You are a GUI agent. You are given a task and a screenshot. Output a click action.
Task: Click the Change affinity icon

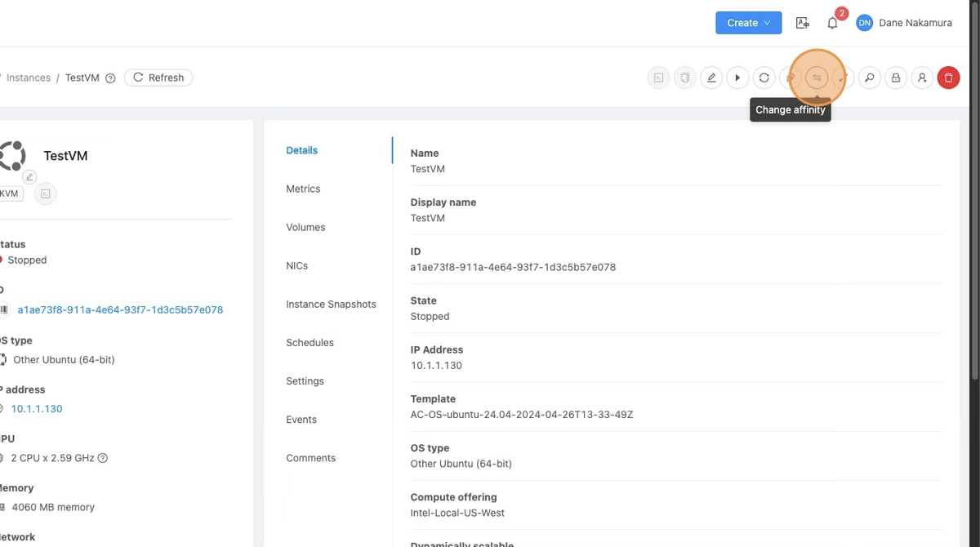[x=816, y=78]
